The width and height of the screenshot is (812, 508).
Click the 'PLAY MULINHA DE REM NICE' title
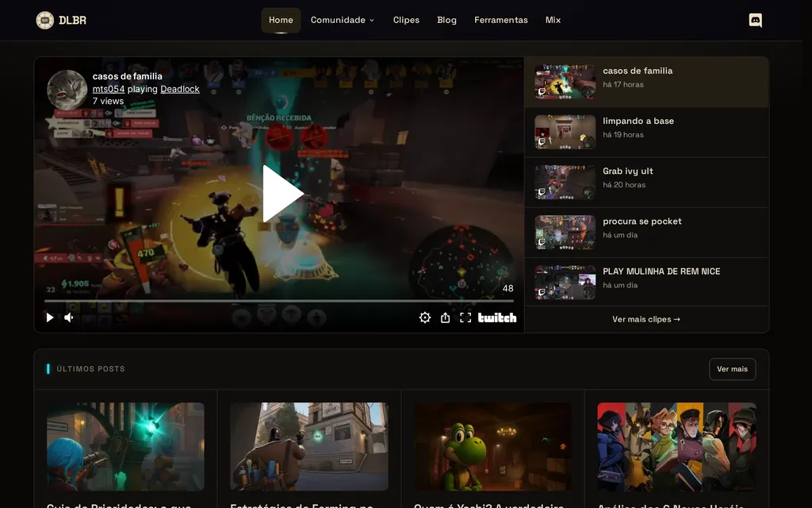tap(661, 271)
